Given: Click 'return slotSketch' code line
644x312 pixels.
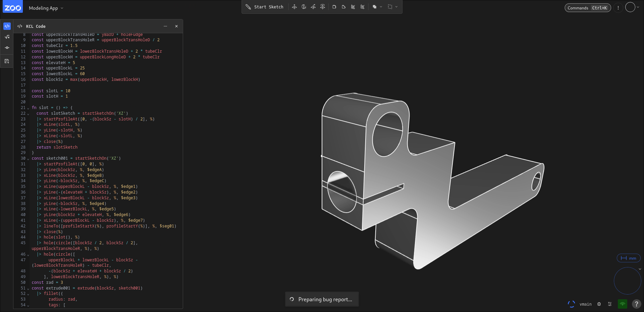Looking at the screenshot, I should 57,147.
